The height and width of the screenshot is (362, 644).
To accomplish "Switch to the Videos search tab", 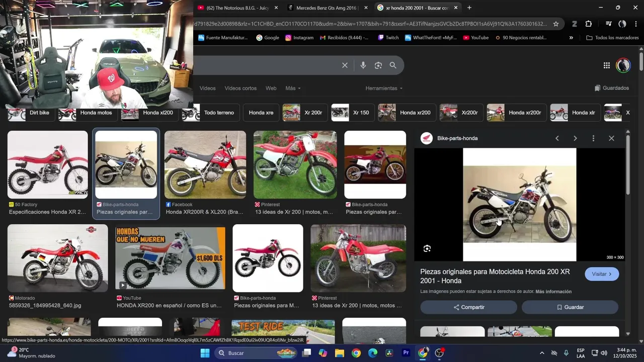I will coord(207,88).
